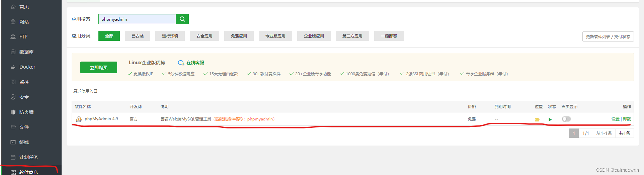Select the 已安装 category tab
This screenshot has width=644, height=175.
point(138,36)
